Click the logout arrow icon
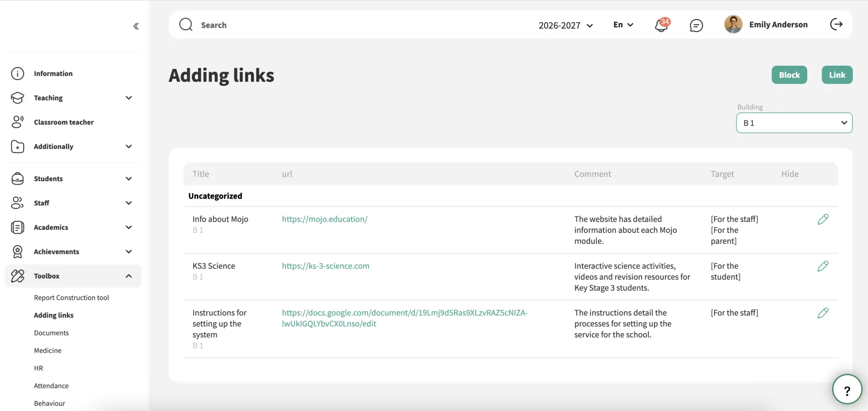868x411 pixels. [x=836, y=24]
